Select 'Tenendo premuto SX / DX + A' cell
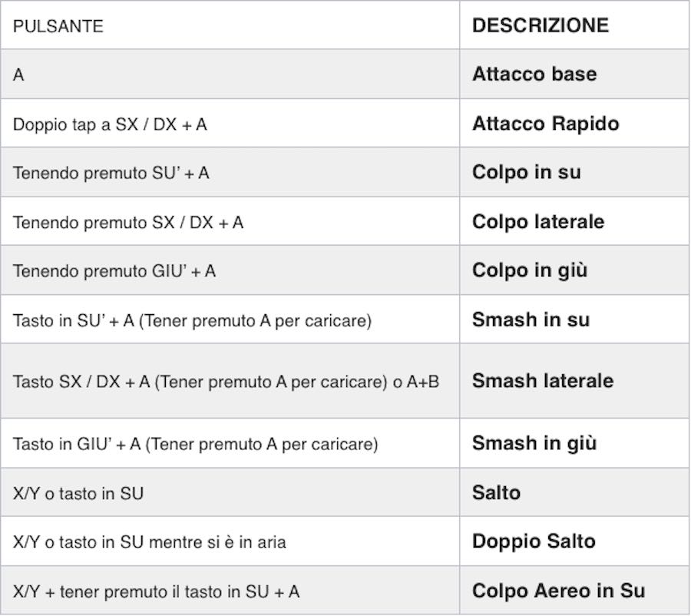 (230, 221)
